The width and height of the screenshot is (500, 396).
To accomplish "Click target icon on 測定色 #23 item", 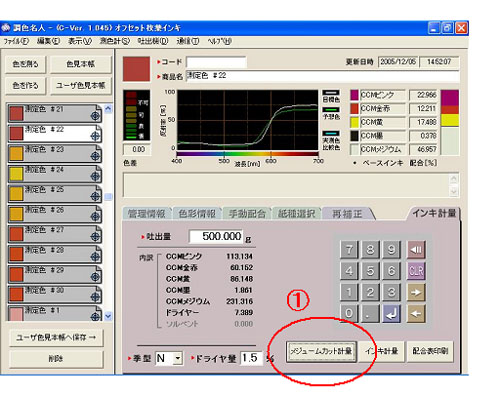I will coord(95,156).
